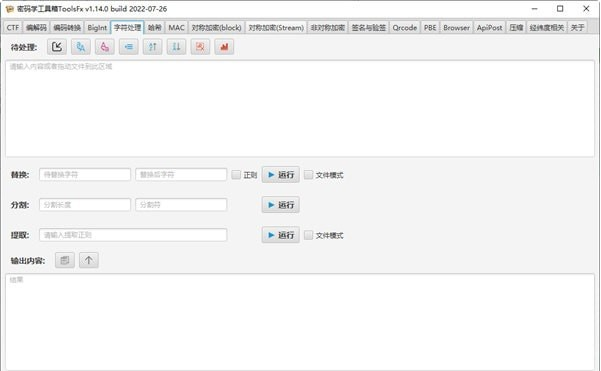601x371 pixels.
Task: Open the 对称加密(block) tab
Action: (217, 28)
